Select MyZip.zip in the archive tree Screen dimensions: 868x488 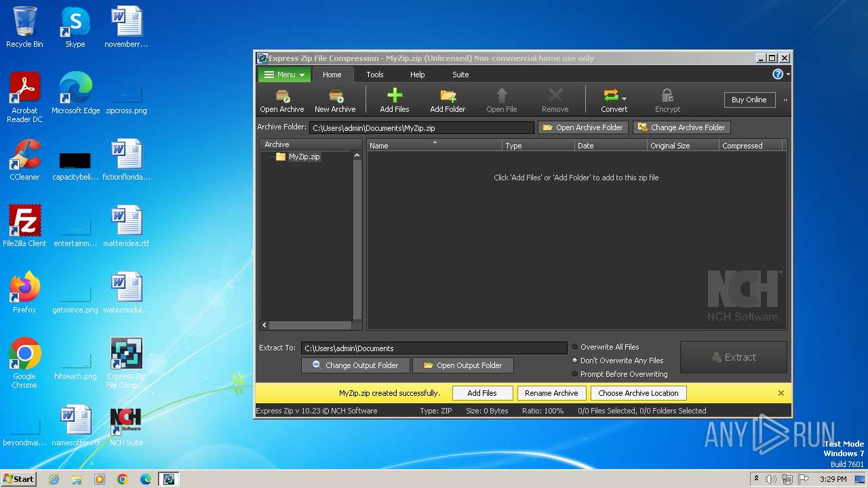[x=304, y=157]
